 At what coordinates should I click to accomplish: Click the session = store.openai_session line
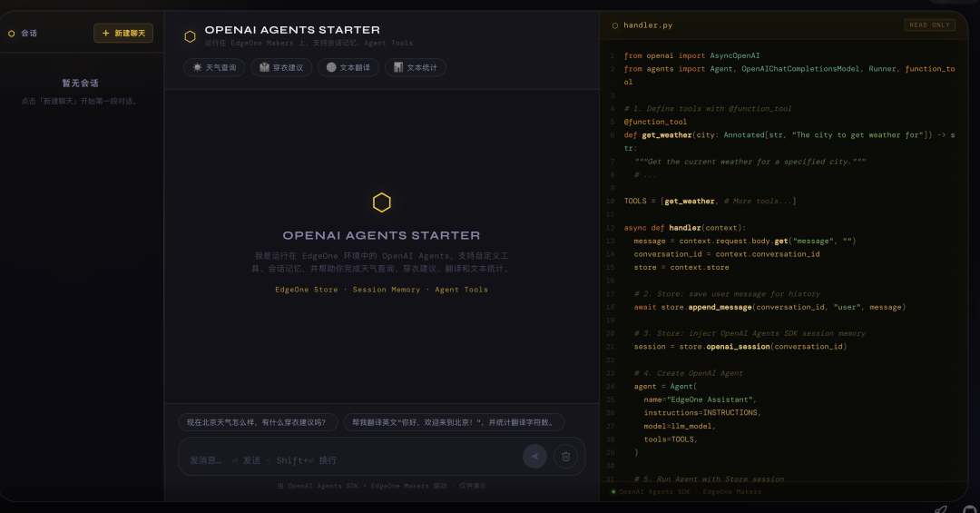tap(740, 347)
